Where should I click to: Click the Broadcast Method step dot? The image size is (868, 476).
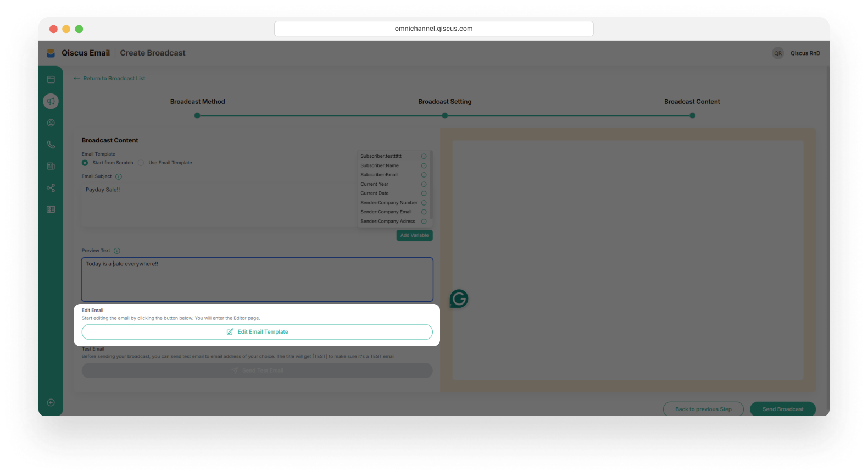coord(197,115)
